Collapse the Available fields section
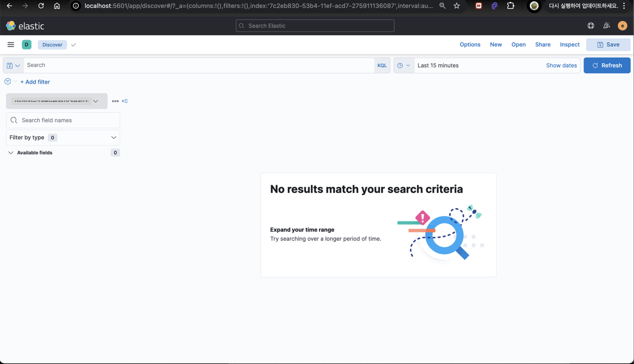 (x=11, y=153)
